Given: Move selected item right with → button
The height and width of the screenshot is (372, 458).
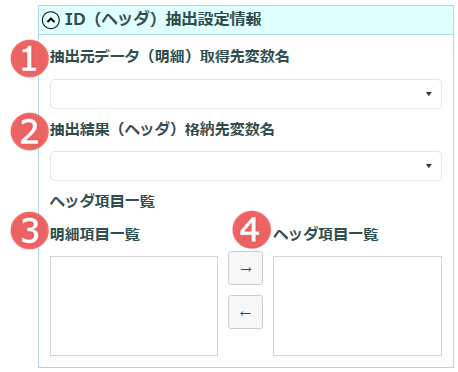Looking at the screenshot, I should click(x=245, y=268).
